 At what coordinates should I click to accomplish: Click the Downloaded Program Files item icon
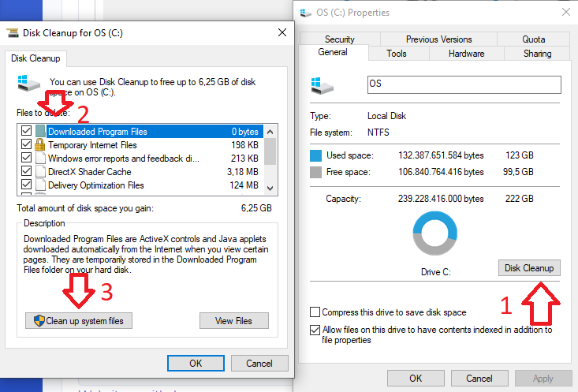(40, 132)
